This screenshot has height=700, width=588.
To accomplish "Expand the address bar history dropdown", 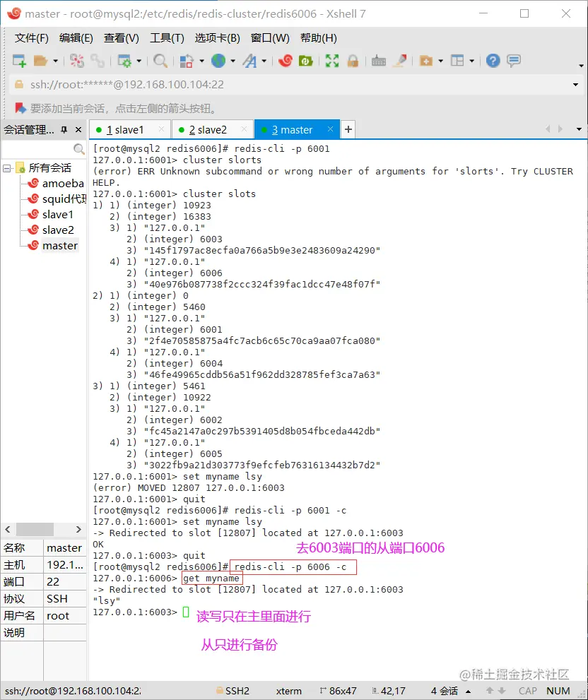I will 575,84.
